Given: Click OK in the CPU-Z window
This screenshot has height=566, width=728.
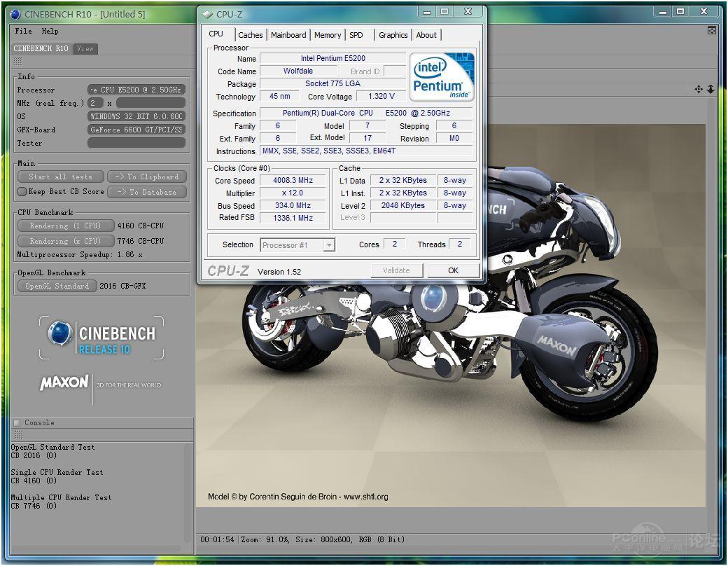Looking at the screenshot, I should pos(454,270).
